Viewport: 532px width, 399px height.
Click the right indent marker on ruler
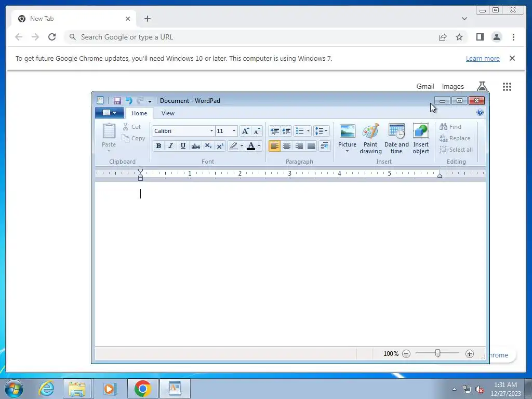coord(440,175)
